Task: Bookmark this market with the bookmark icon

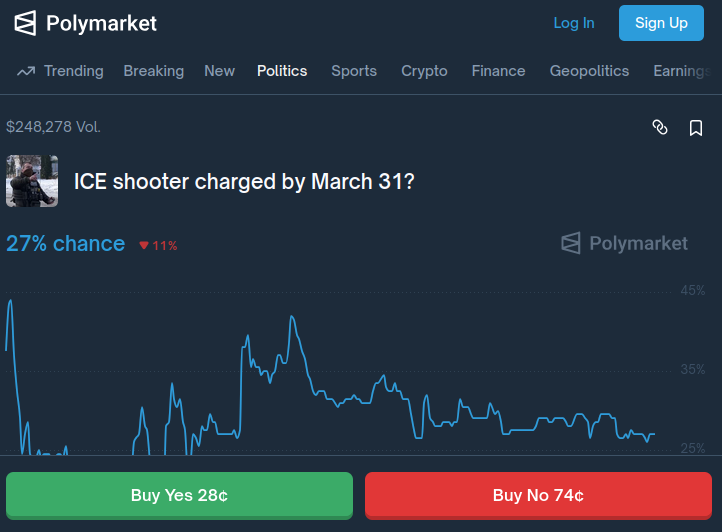Action: click(696, 128)
